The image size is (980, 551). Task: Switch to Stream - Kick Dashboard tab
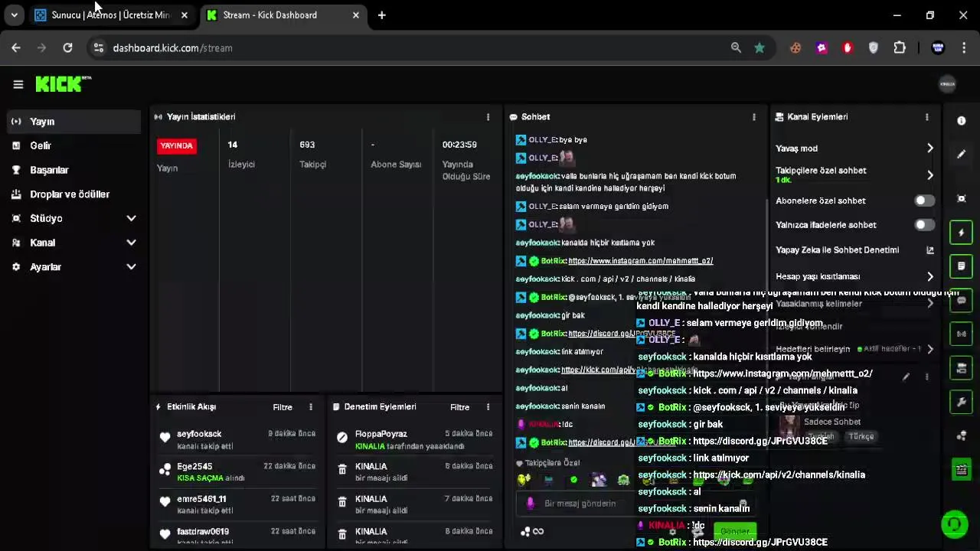tap(283, 15)
